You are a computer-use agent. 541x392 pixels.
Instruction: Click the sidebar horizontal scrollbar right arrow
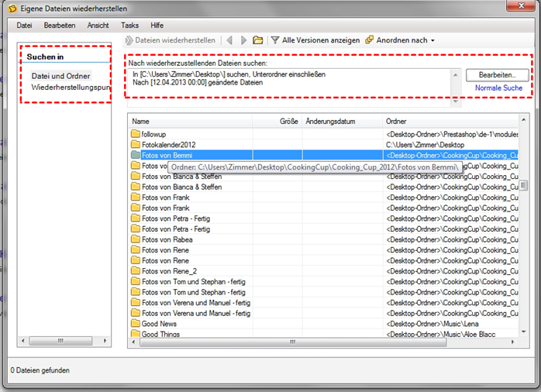coord(105,341)
